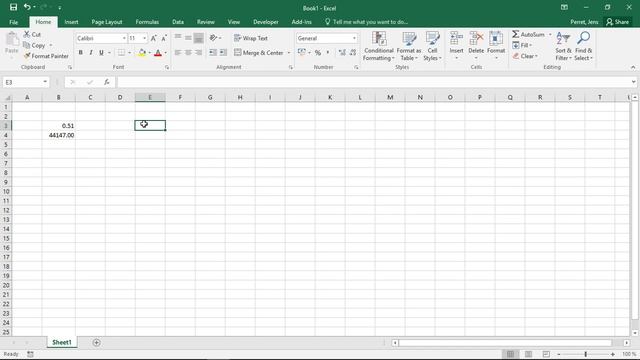Center text horizontally
This screenshot has width=640, height=360.
click(x=188, y=53)
